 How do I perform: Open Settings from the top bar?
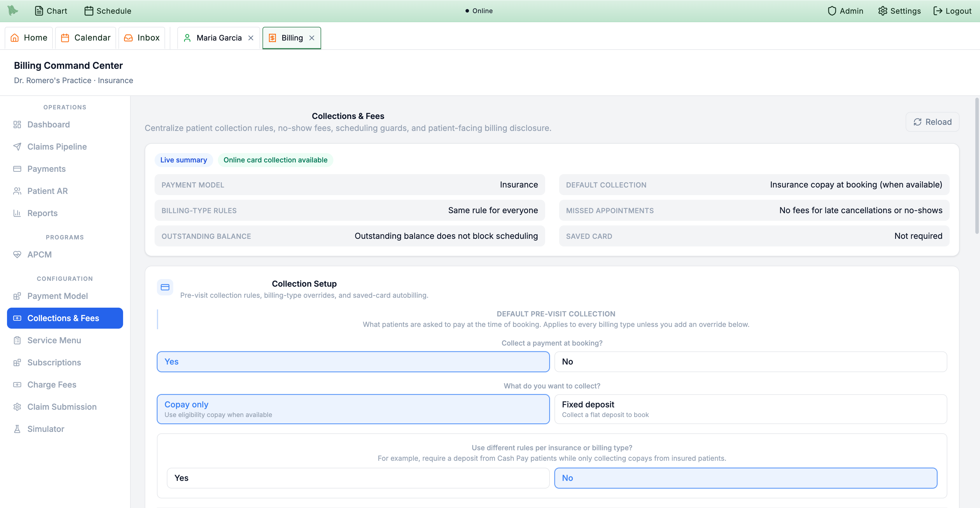(899, 11)
